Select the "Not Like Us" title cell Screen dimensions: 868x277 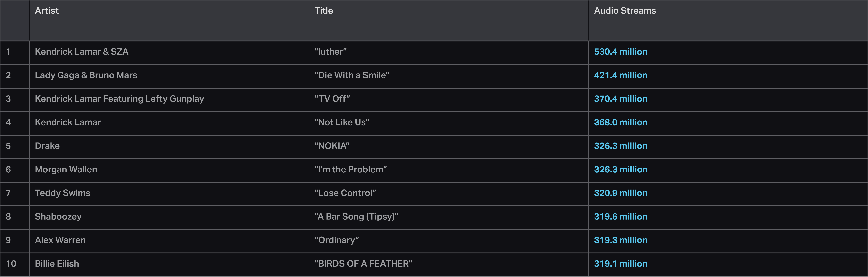pyautogui.click(x=342, y=122)
